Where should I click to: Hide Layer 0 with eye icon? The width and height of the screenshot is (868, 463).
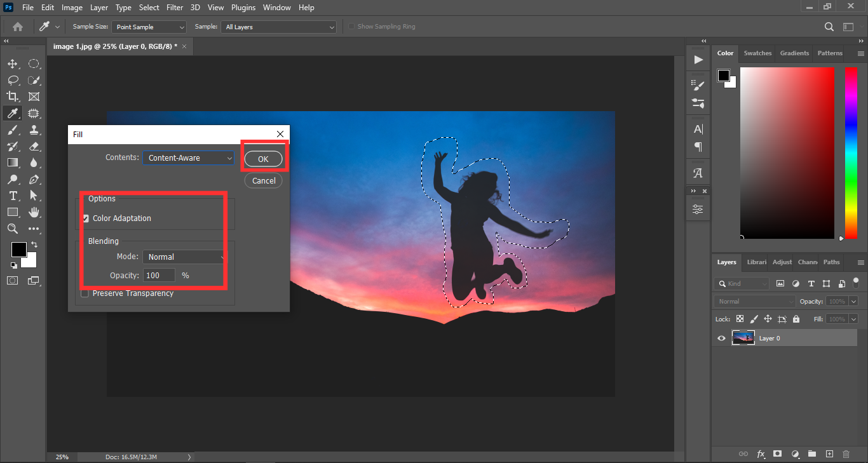[x=721, y=339]
